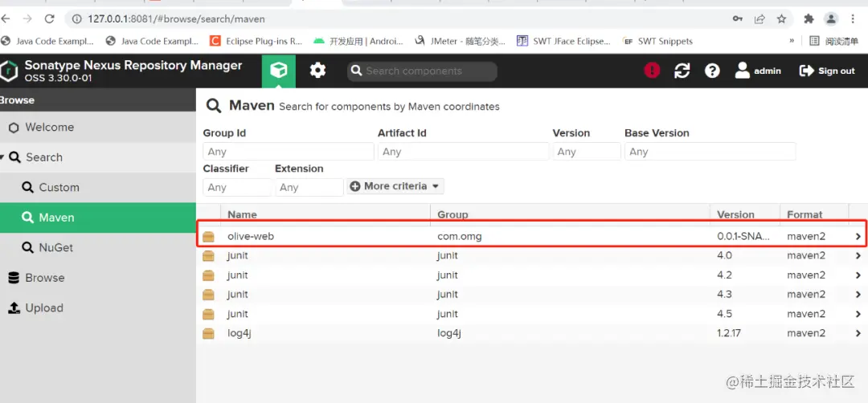The height and width of the screenshot is (403, 868).
Task: Click the Group Id input field
Action: [x=289, y=152]
